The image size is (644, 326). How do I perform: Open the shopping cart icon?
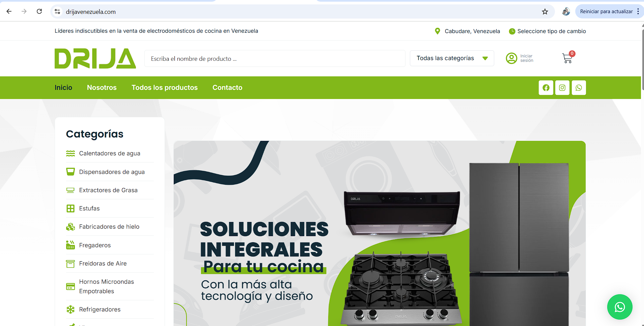pos(567,58)
